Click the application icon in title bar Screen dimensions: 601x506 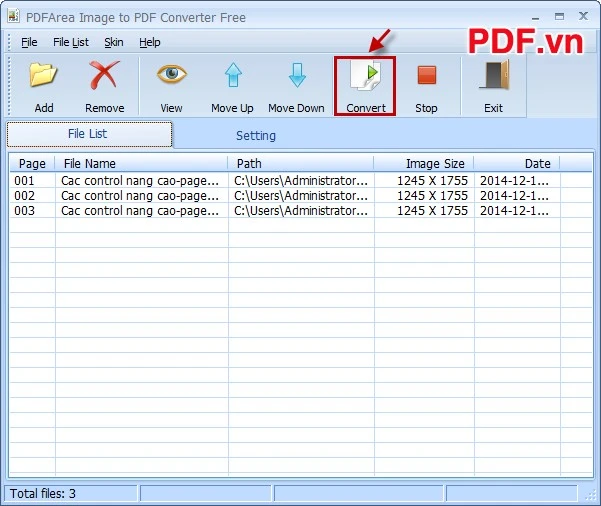(x=13, y=16)
